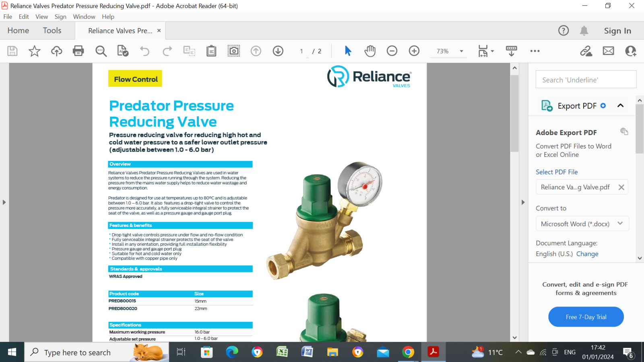This screenshot has width=644, height=362.
Task: Open the Find text search tool
Action: coord(101,51)
